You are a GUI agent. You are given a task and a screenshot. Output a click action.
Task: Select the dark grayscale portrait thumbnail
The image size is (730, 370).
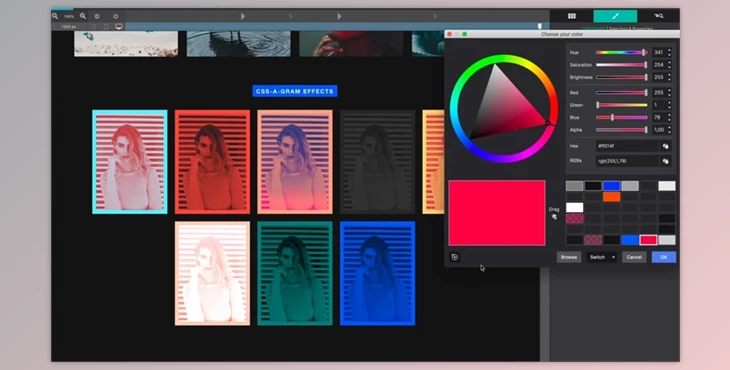pyautogui.click(x=377, y=162)
